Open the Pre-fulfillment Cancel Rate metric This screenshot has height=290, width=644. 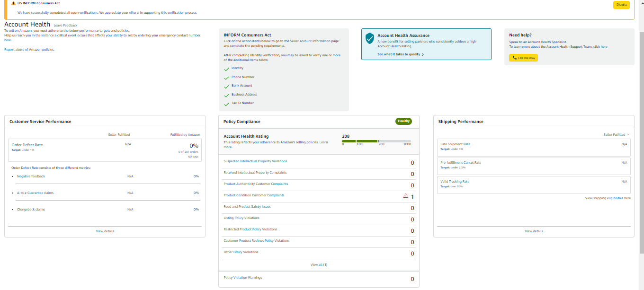pyautogui.click(x=461, y=163)
